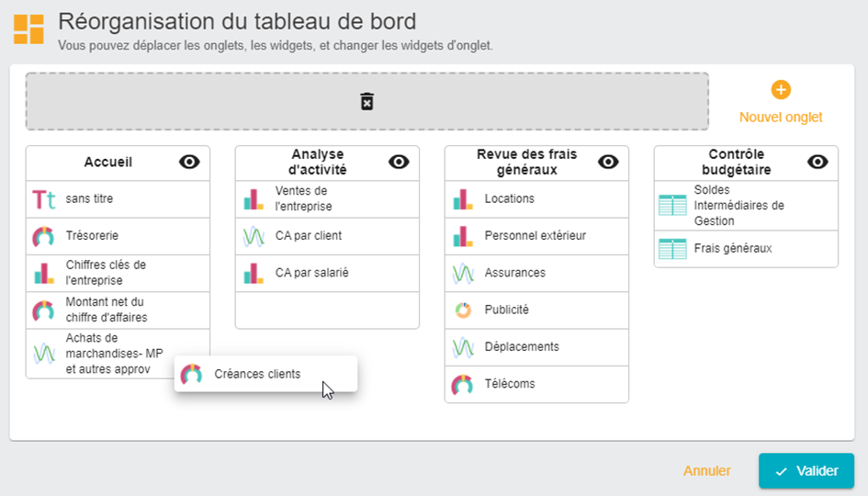
Task: Hide the Revue des frais généraux tab
Action: (x=608, y=163)
